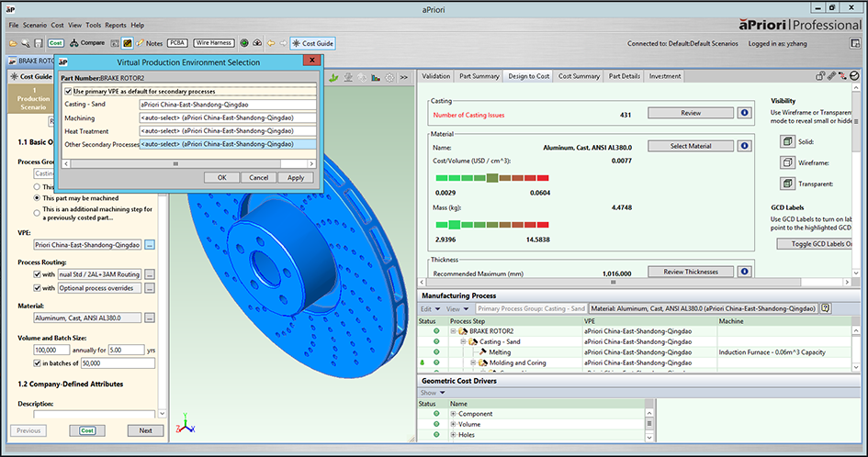Save the scenario using the floppy icon

39,43
